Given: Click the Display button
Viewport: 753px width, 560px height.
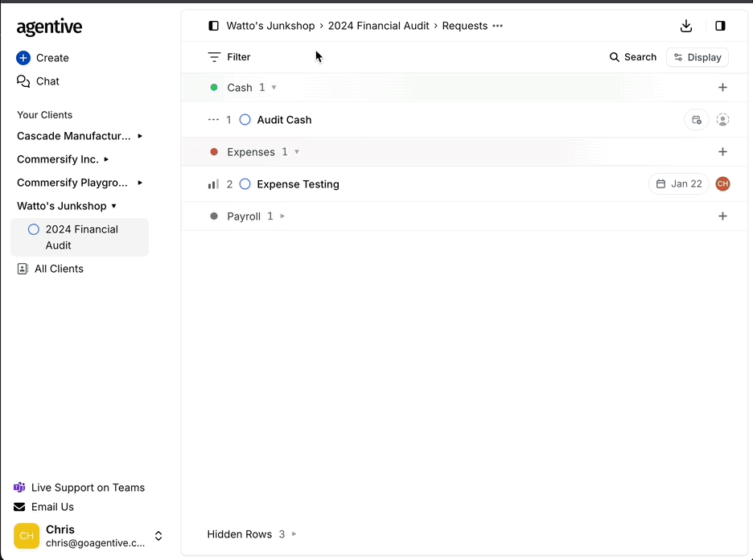Looking at the screenshot, I should (x=697, y=57).
